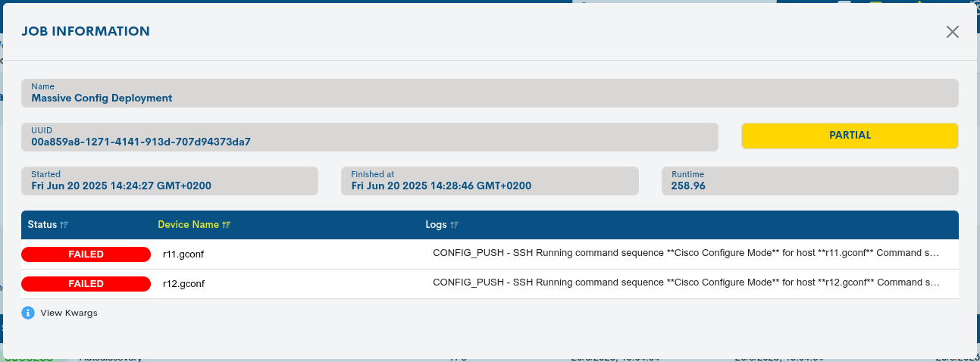Click FAILED badge for r11.gconf
Image resolution: width=980 pixels, height=362 pixels.
point(86,254)
